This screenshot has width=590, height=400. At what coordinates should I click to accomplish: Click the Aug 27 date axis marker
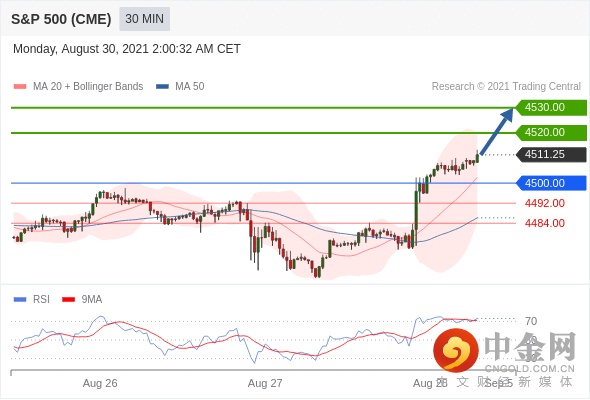point(265,383)
